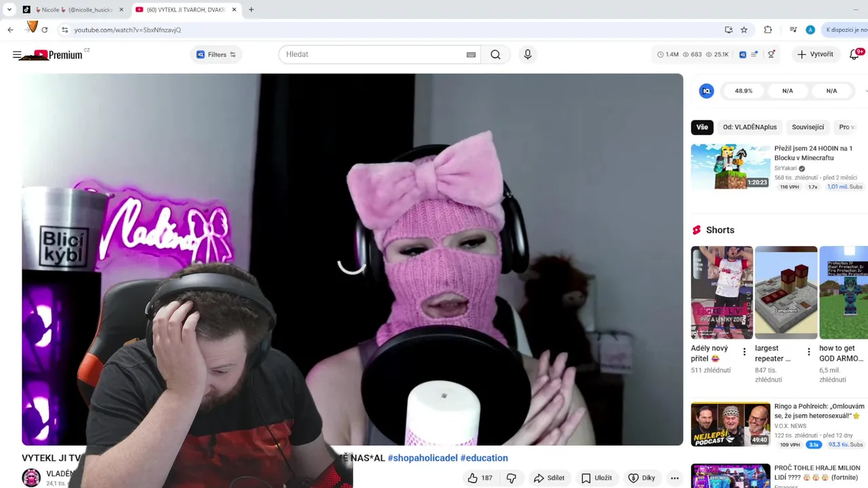Open the media control icon in Chrome toolbar

pos(793,30)
